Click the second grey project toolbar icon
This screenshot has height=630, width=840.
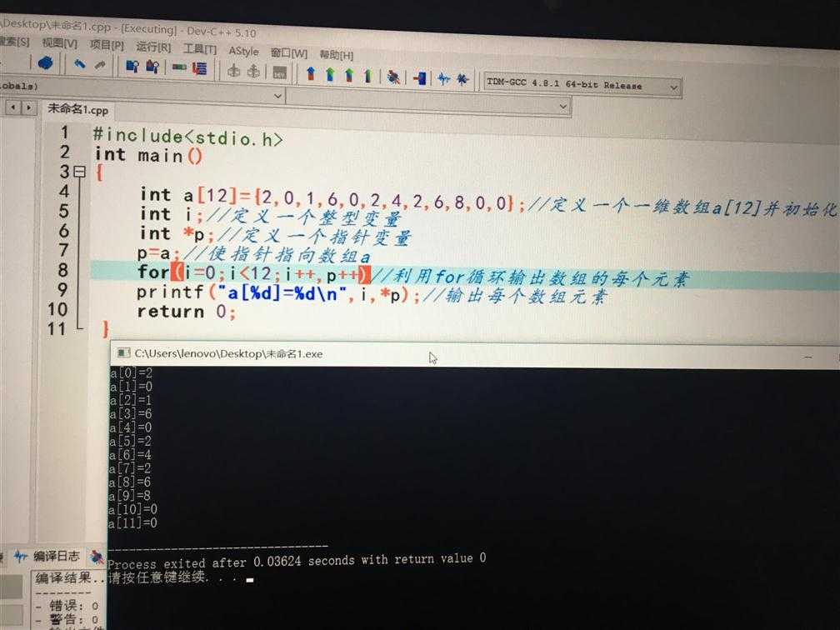254,71
